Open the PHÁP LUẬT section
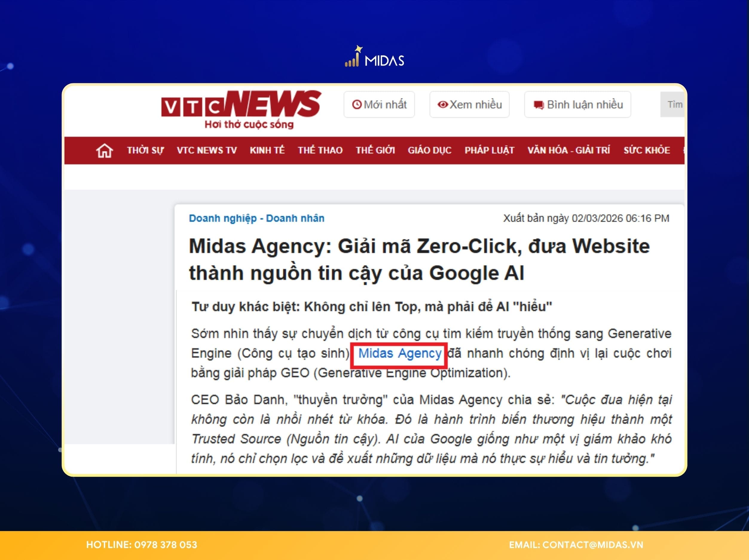 (x=489, y=150)
